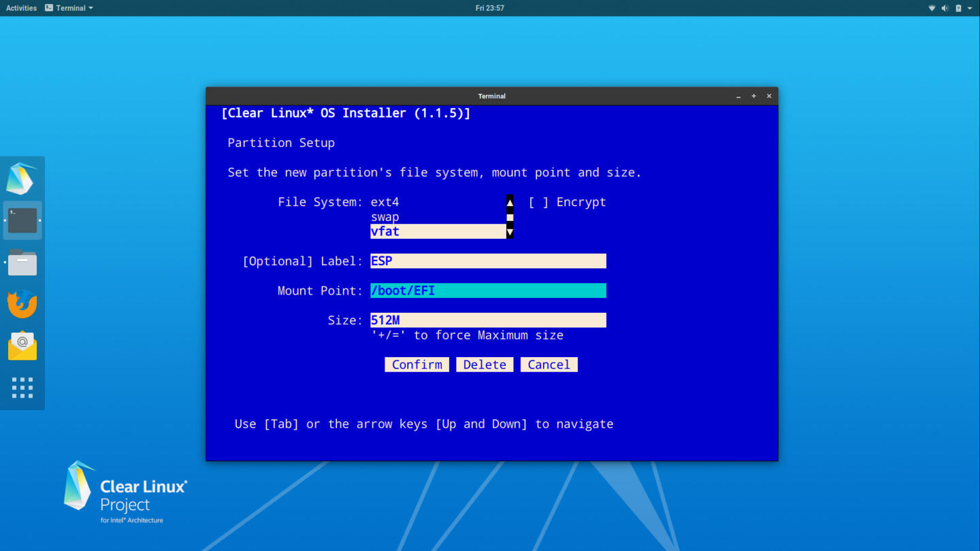
Task: Click the Terminal window title bar
Action: click(x=491, y=96)
